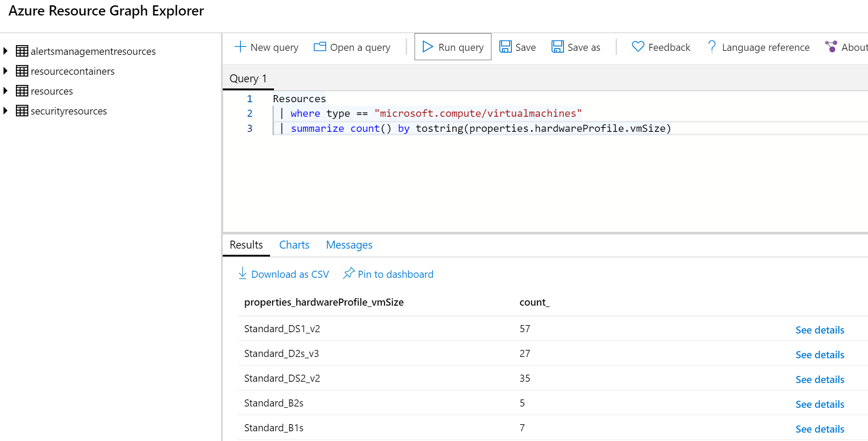Click the Run query play icon
868x441 pixels.
coord(427,46)
